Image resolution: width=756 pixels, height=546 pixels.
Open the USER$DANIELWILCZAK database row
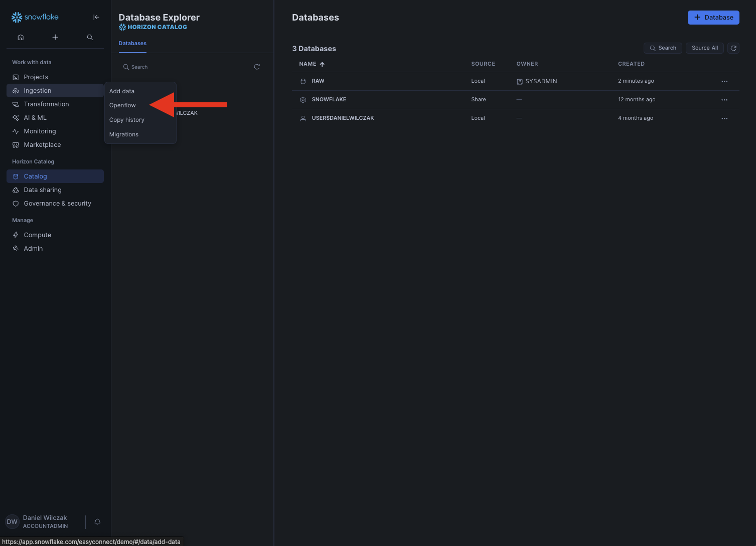tap(343, 118)
